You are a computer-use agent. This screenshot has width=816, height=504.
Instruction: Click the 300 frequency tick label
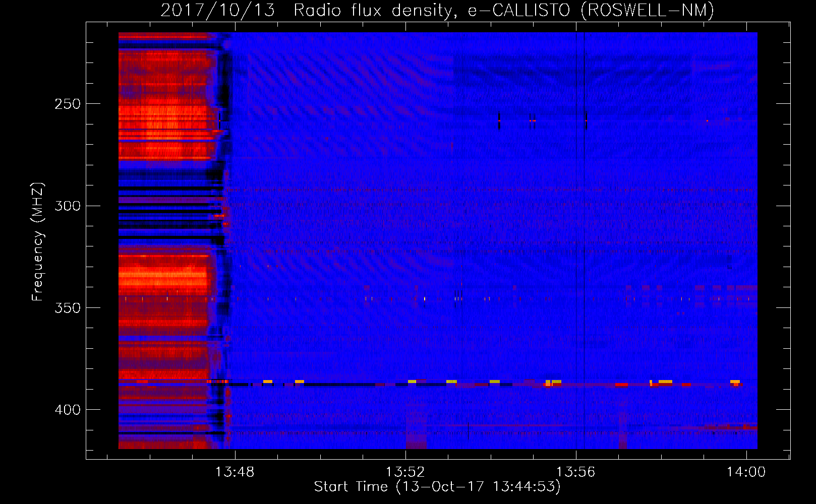68,206
